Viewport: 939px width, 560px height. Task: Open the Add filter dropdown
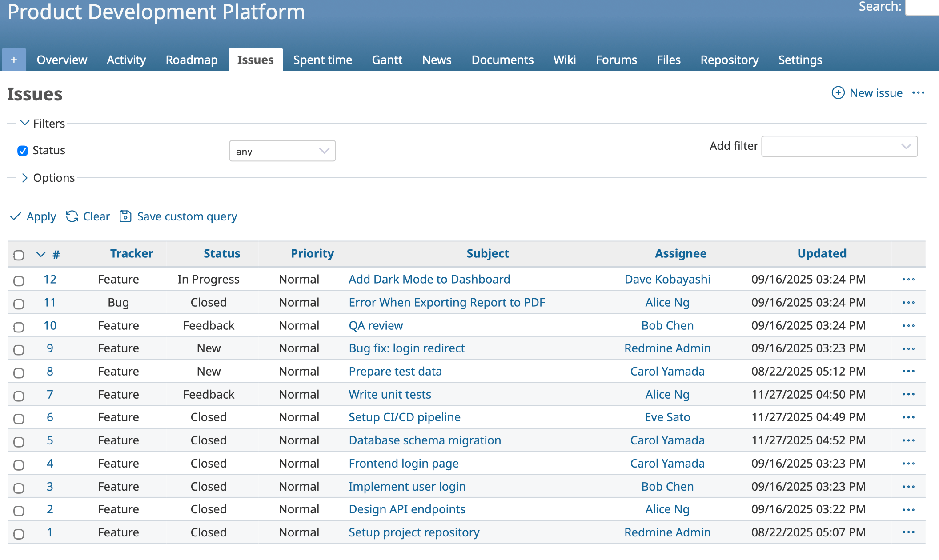pos(839,146)
